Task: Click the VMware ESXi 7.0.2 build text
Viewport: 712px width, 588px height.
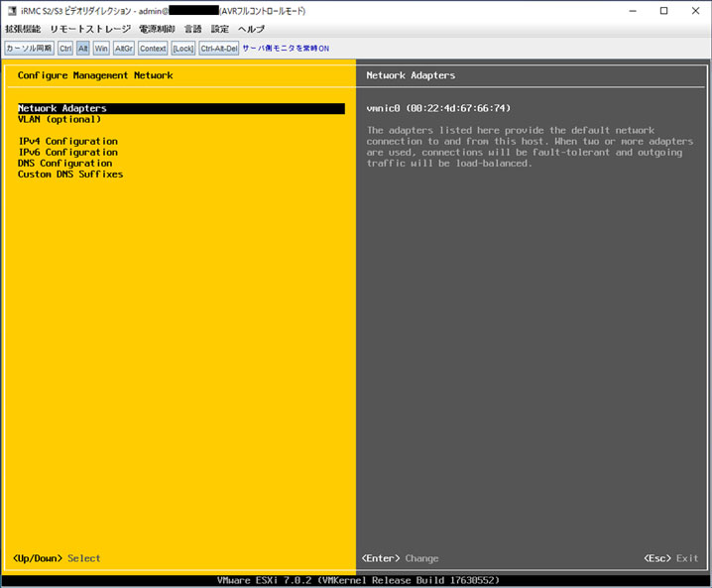Action: pos(358,580)
